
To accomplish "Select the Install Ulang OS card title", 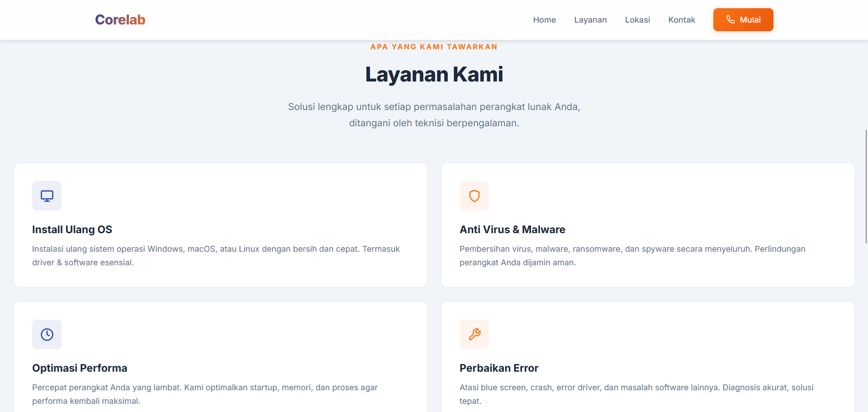I will [72, 230].
